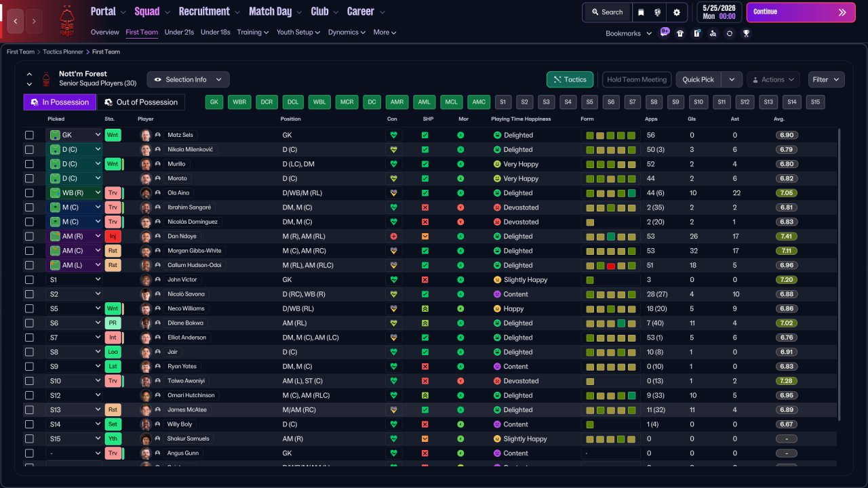
Task: Click the bookmark icon beside Search
Action: pyautogui.click(x=641, y=12)
